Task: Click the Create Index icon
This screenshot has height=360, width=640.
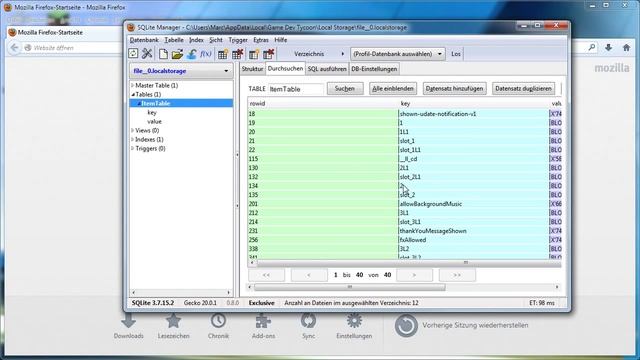Action: (x=253, y=54)
